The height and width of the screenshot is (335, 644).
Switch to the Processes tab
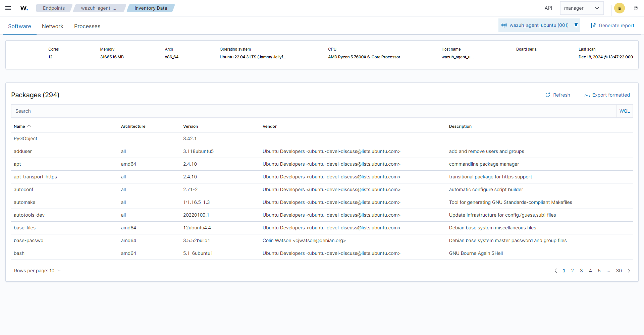pos(87,26)
